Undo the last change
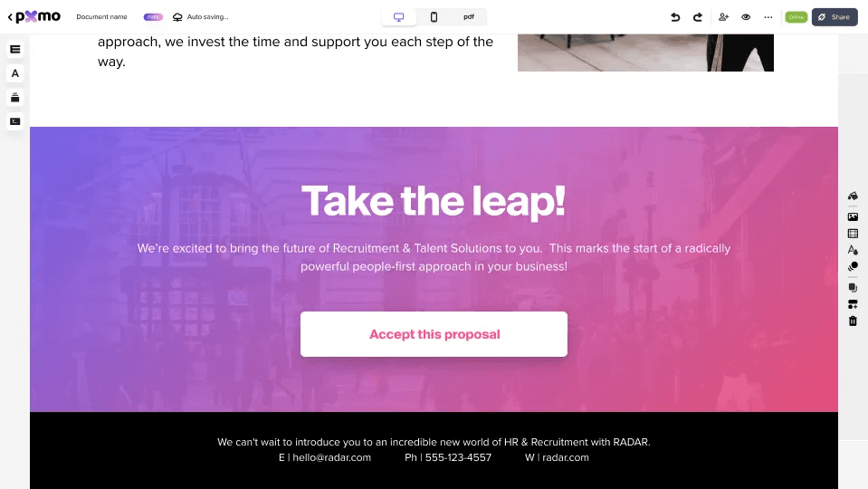This screenshot has height=489, width=868. [x=675, y=17]
